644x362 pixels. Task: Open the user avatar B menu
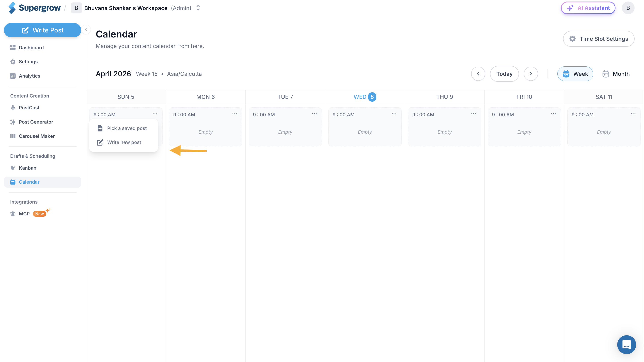coord(628,8)
